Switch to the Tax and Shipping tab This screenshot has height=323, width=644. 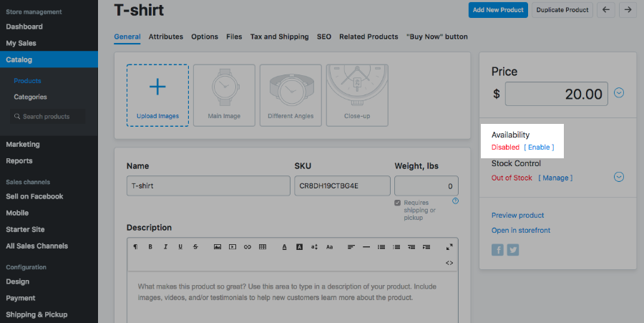279,37
